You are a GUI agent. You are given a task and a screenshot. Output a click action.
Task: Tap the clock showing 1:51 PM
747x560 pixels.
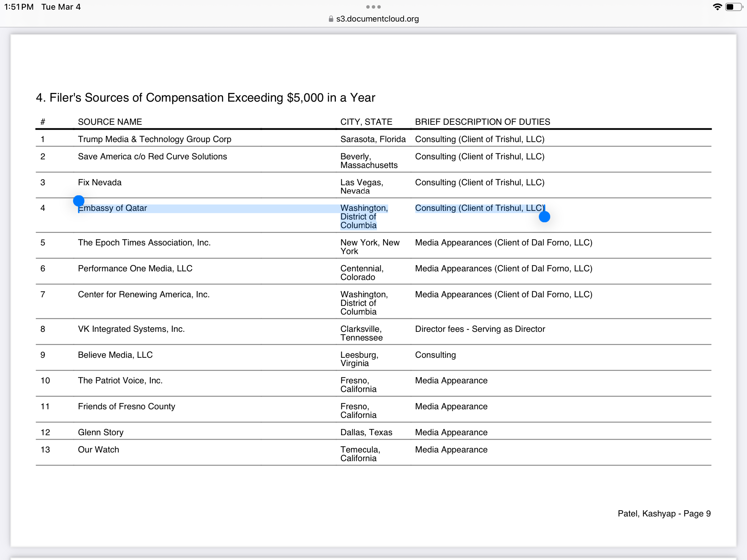point(19,7)
